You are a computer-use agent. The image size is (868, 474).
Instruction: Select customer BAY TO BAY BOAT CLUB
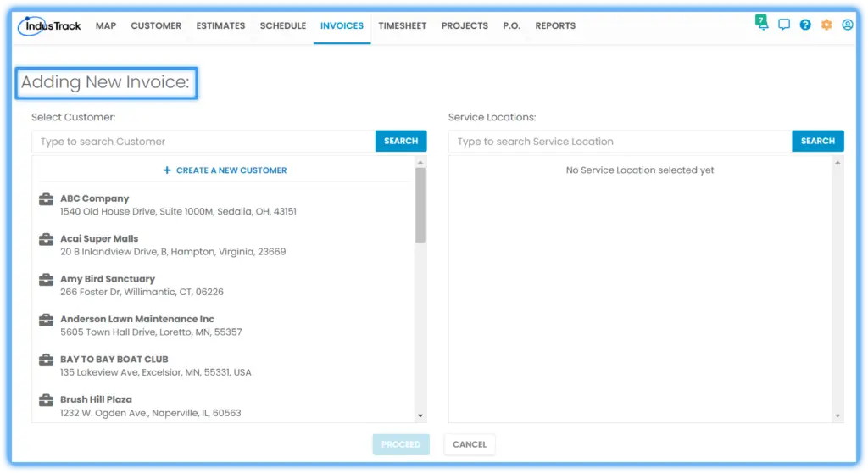(114, 360)
